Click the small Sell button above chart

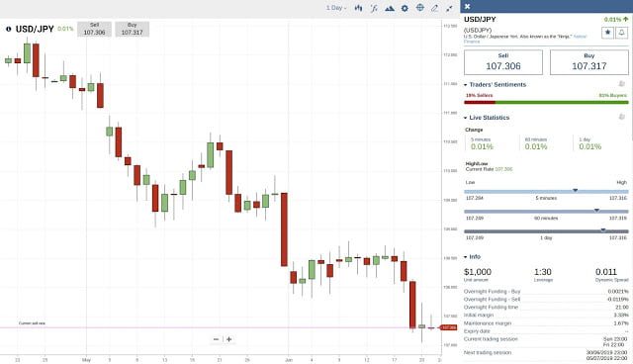pos(95,29)
